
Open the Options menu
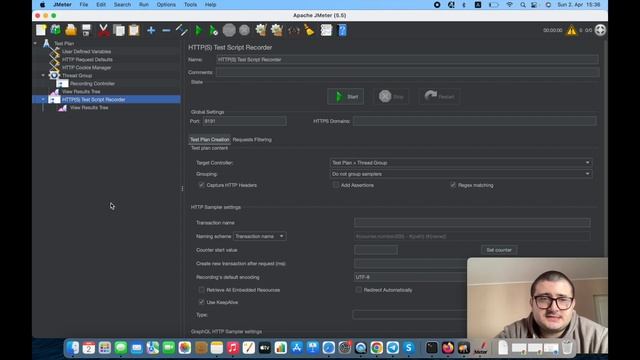[x=166, y=4]
